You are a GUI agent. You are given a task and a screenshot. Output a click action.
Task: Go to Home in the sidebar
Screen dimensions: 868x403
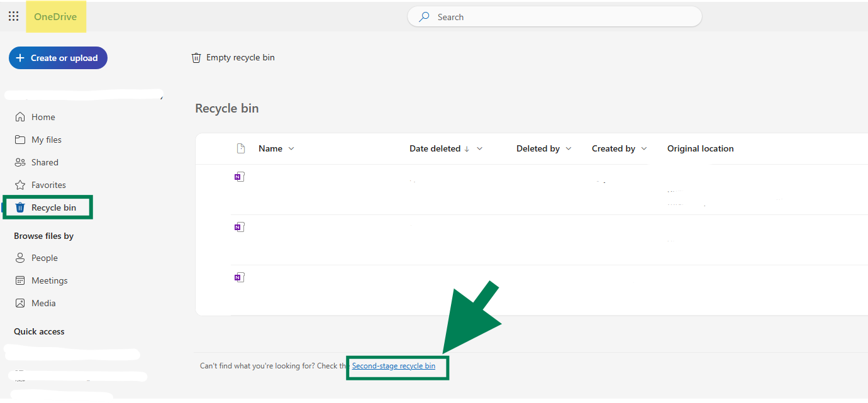point(35,117)
